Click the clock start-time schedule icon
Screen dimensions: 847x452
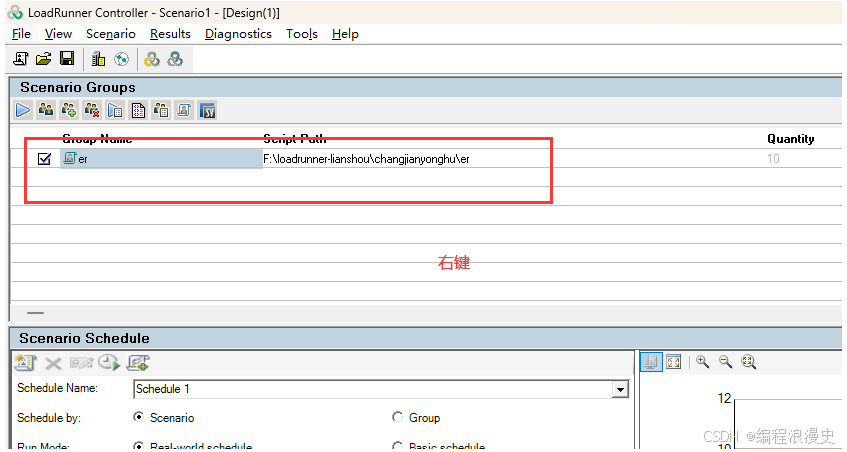click(x=109, y=363)
